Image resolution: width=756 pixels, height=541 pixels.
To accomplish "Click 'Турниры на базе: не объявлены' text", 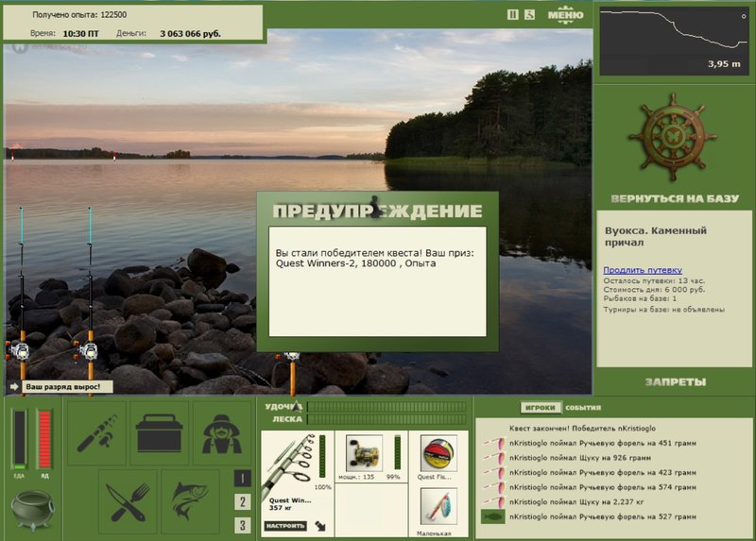I will (664, 310).
